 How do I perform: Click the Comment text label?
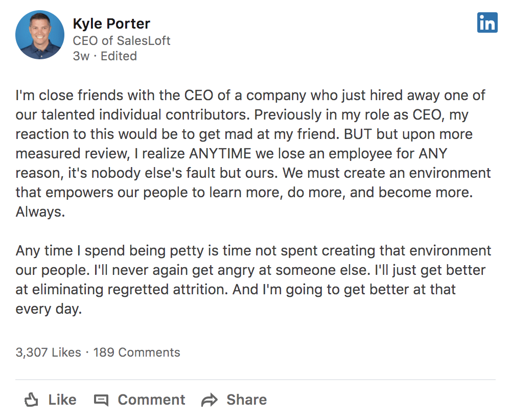[x=152, y=400]
